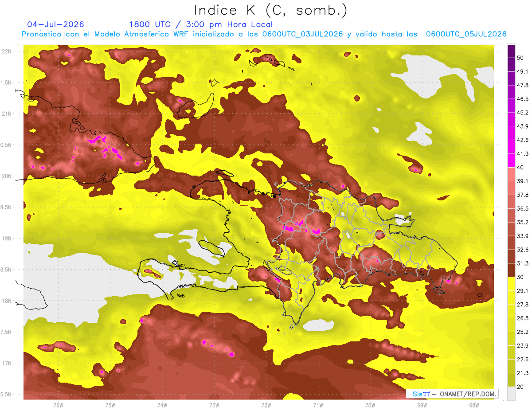The image size is (532, 411).
Task: Click the "17N" latitude label
Action: click(x=7, y=363)
